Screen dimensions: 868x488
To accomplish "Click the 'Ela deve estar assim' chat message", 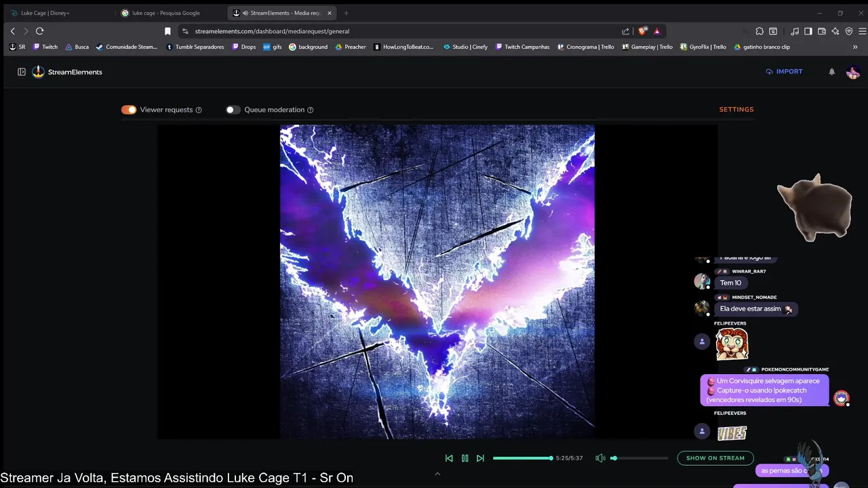I will tap(755, 309).
